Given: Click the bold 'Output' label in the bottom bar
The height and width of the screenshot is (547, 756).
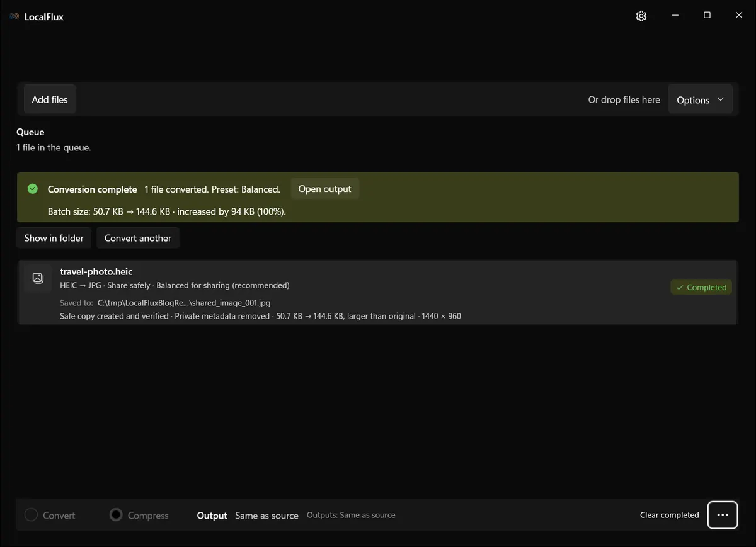Looking at the screenshot, I should pyautogui.click(x=212, y=516).
